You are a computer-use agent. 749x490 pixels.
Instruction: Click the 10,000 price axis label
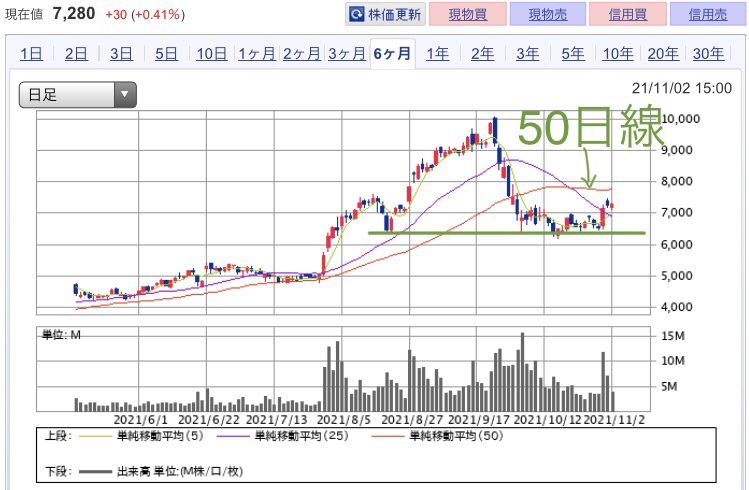680,119
